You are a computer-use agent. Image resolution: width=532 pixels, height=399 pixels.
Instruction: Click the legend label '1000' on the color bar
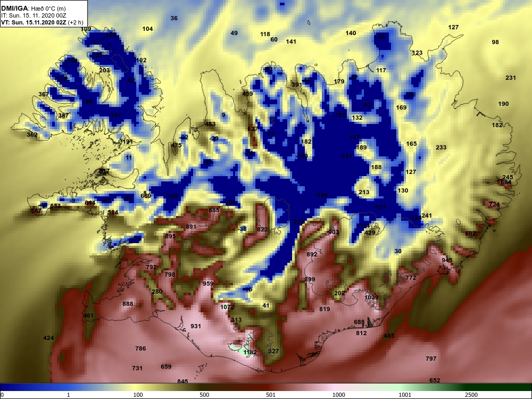coord(338,395)
